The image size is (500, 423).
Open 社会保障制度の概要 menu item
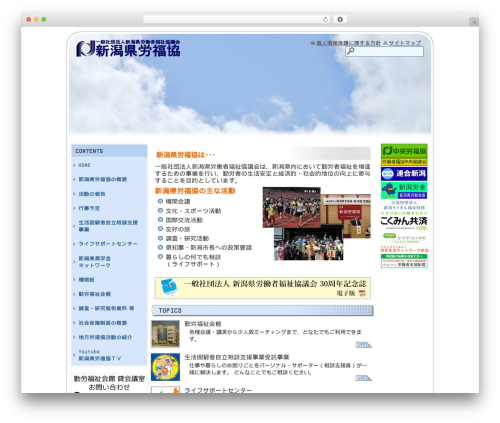(103, 323)
